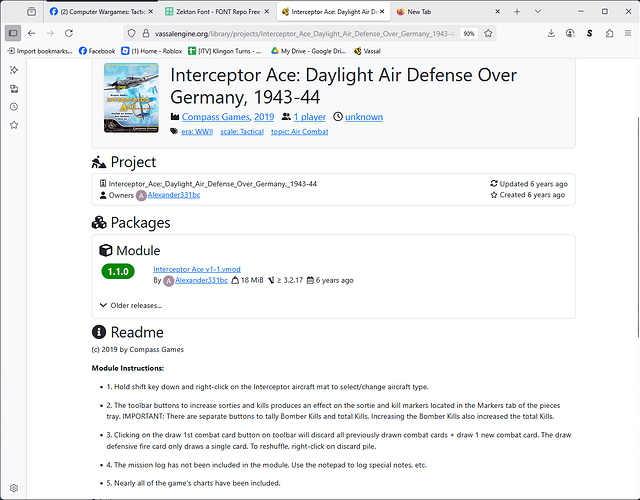
Task: Switch to Zekton Font browser tab
Action: tap(217, 11)
